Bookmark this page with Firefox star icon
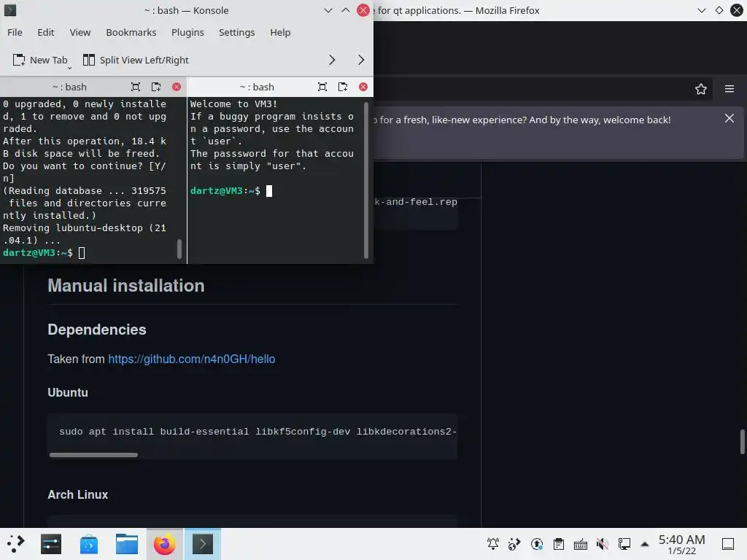The width and height of the screenshot is (747, 560). click(701, 89)
